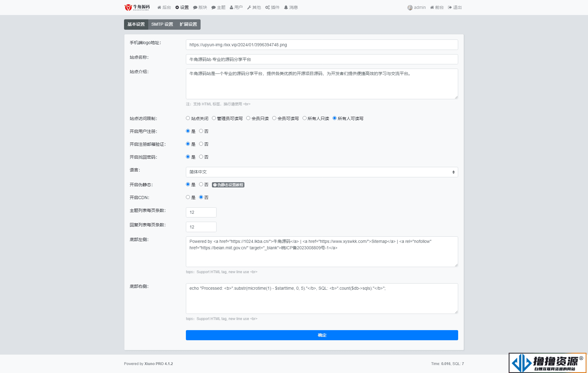Set 开启注册邮箱验证 to 否

tap(201, 144)
